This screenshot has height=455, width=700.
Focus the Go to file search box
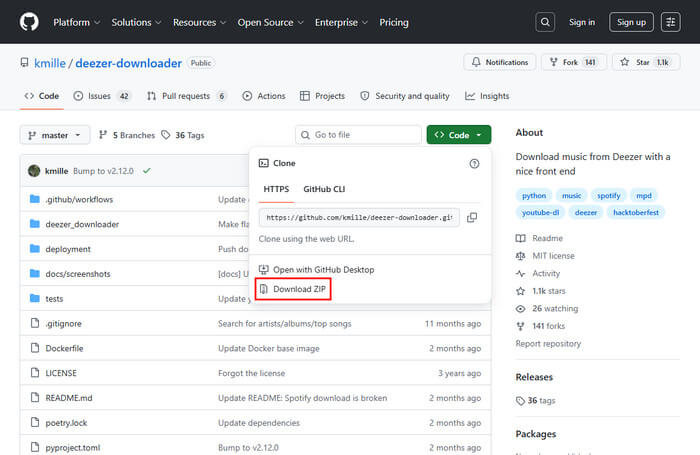tap(358, 135)
